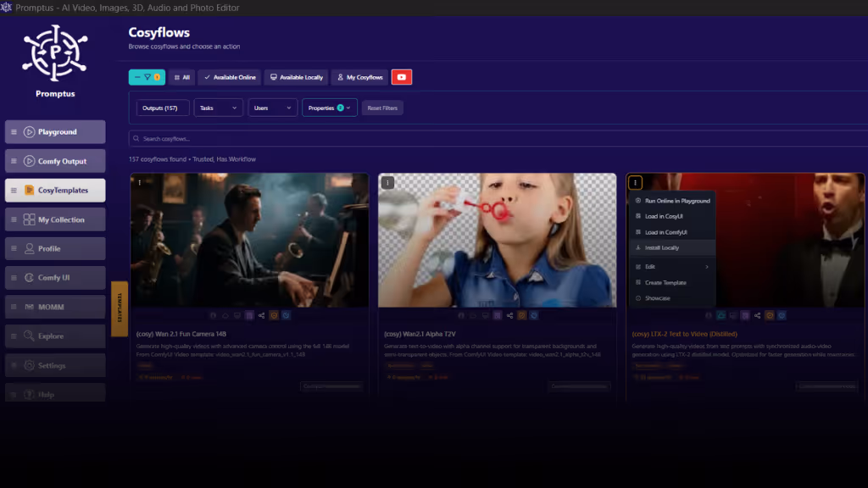This screenshot has height=488, width=868.
Task: Open Settings from the sidebar
Action: click(x=55, y=365)
